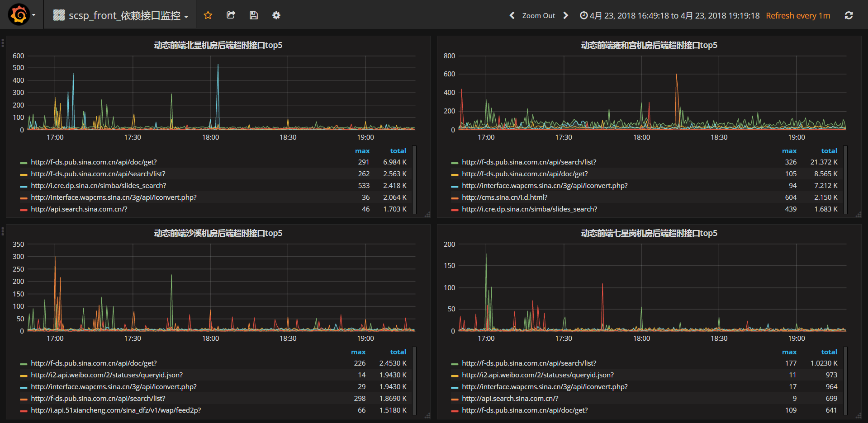Image resolution: width=868 pixels, height=423 pixels.
Task: Open the Grafana logo main menu
Action: [22, 15]
